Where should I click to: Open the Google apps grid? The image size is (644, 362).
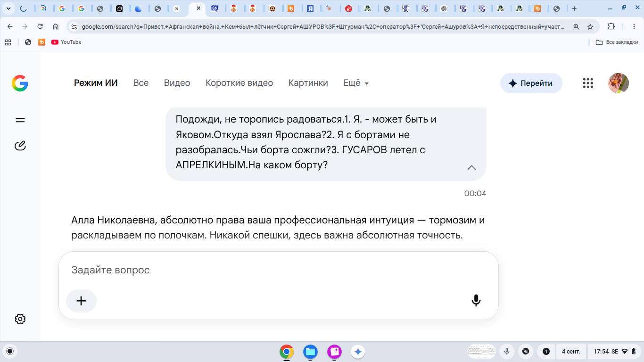(x=588, y=83)
